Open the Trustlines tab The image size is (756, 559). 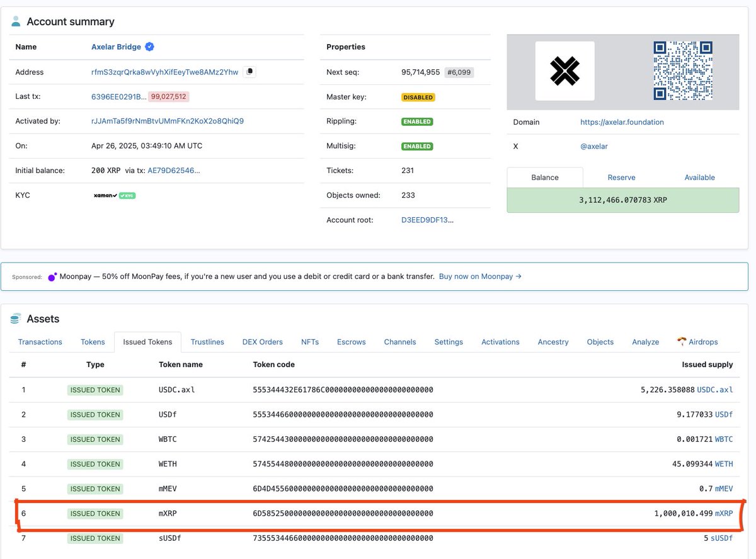[207, 342]
